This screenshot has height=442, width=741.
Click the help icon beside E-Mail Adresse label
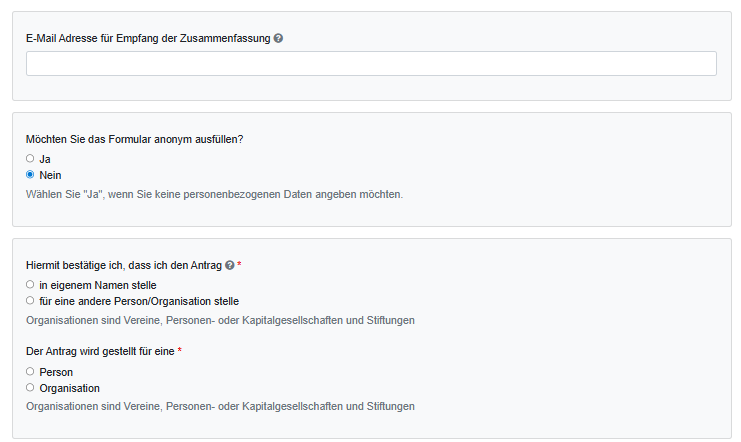pyautogui.click(x=278, y=38)
